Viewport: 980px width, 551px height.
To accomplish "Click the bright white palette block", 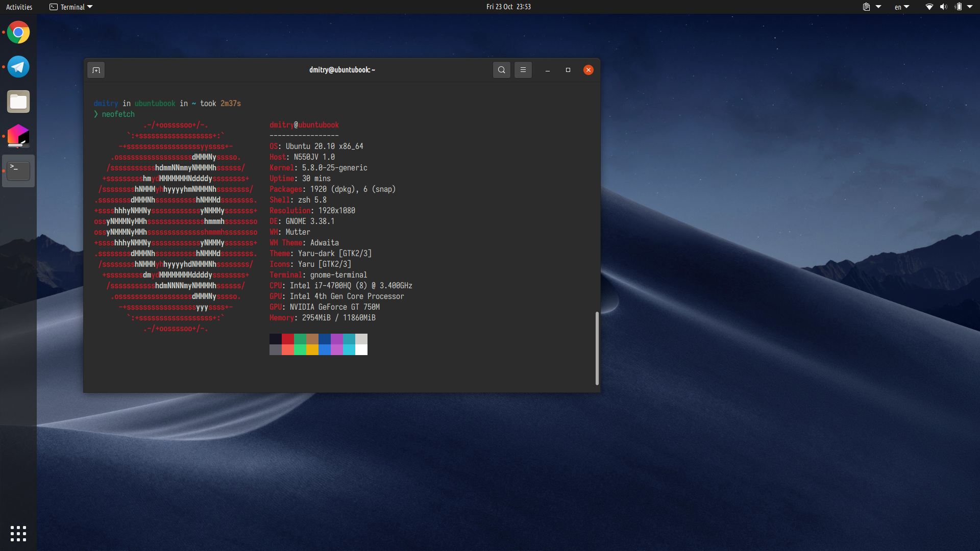I will click(361, 349).
